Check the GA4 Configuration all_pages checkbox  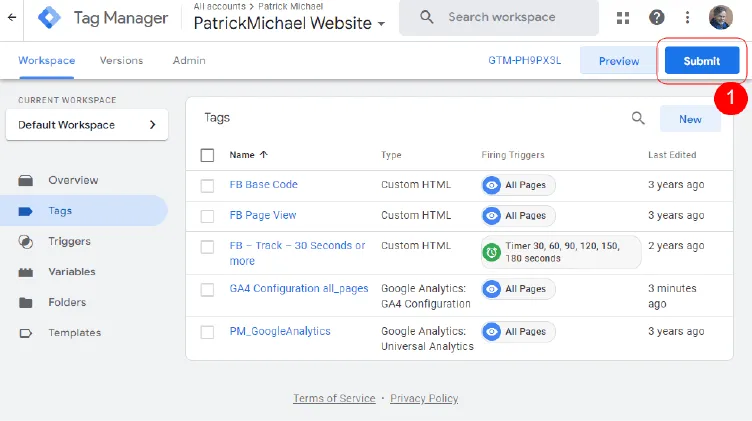tap(207, 290)
